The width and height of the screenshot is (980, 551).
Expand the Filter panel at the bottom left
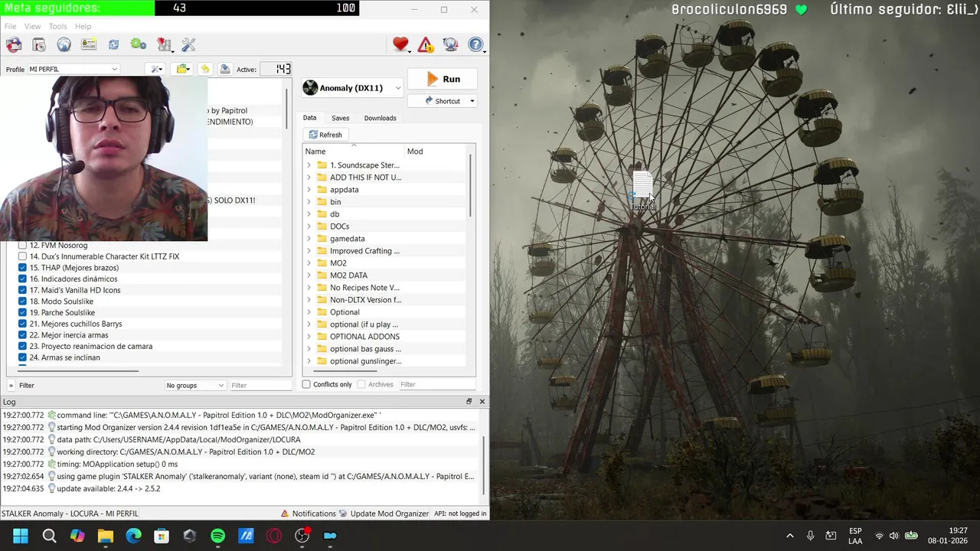tap(11, 386)
